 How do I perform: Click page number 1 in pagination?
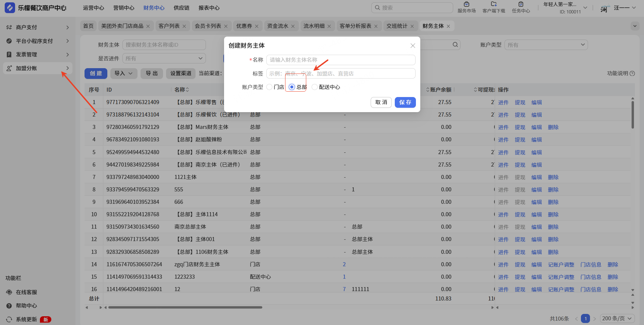coord(585,319)
